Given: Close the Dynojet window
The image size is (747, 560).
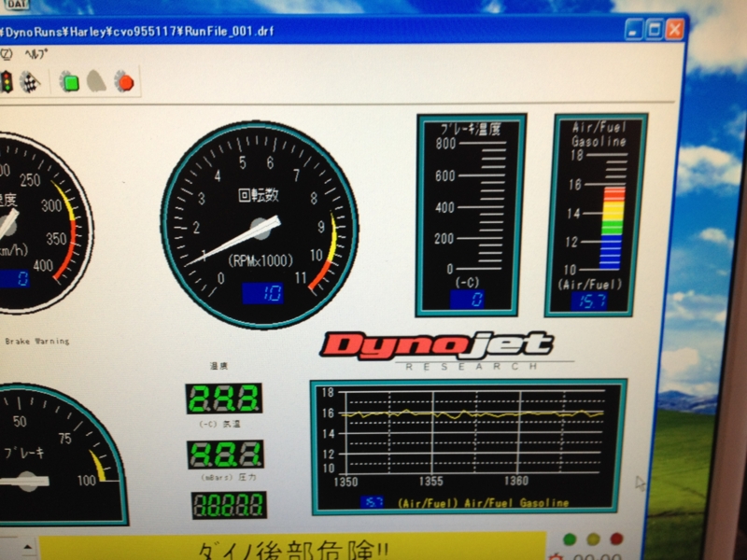Looking at the screenshot, I should pyautogui.click(x=674, y=30).
